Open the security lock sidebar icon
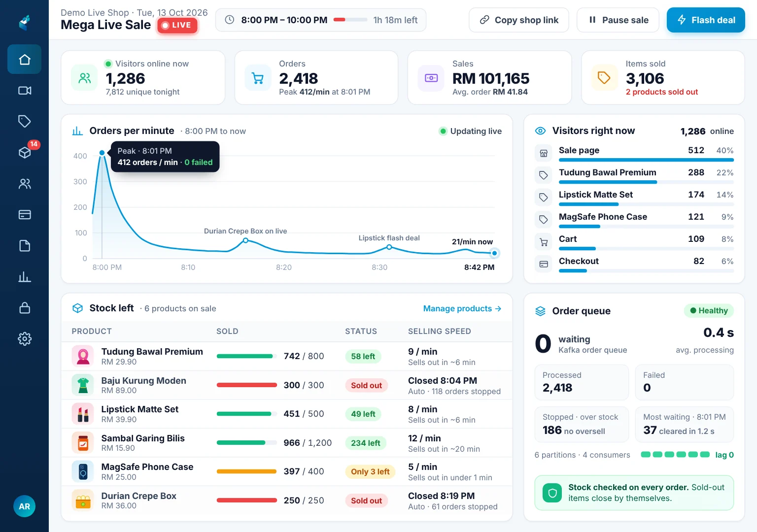This screenshot has width=757, height=532. coord(25,308)
